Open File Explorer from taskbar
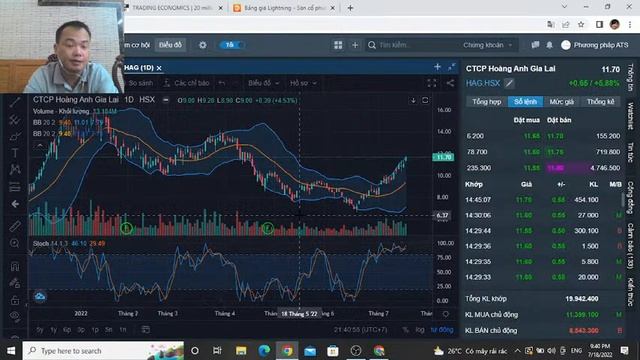The width and height of the screenshot is (640, 360). (241, 351)
